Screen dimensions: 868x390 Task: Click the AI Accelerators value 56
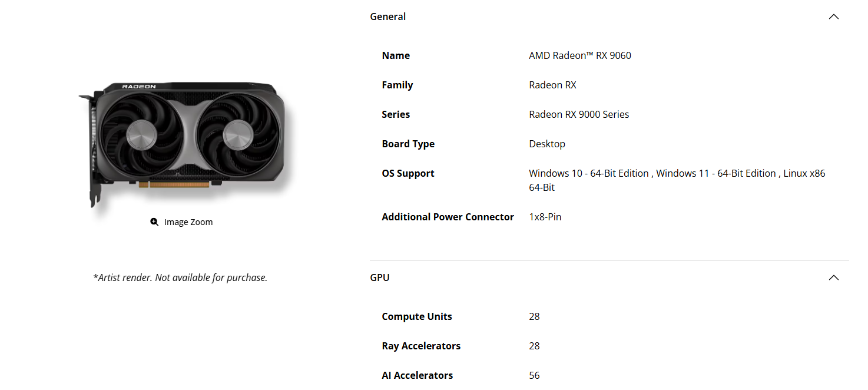click(x=534, y=375)
